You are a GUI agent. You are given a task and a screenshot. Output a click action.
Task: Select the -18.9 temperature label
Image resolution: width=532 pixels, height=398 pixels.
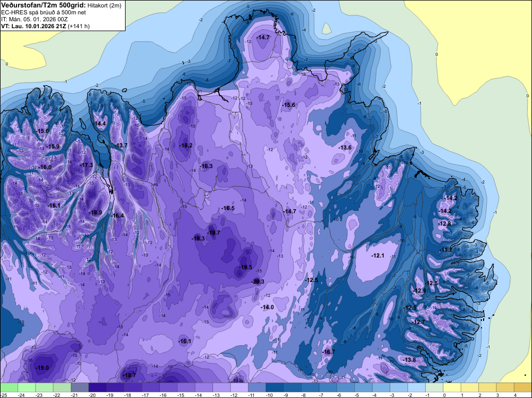coord(95,212)
